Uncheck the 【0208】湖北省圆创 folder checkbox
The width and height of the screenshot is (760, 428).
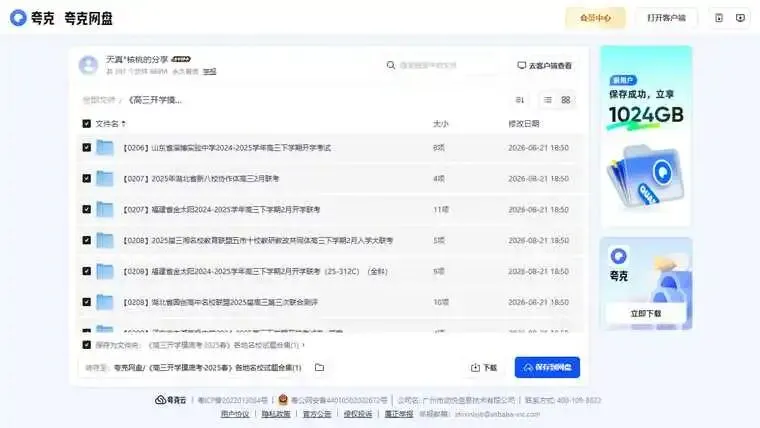(x=86, y=302)
